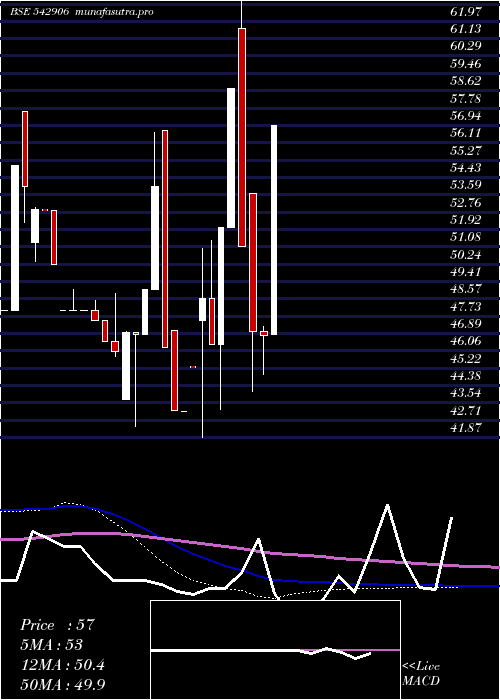The image size is (500, 700).
Task: Click price axis label 51.08
Action: [466, 238]
